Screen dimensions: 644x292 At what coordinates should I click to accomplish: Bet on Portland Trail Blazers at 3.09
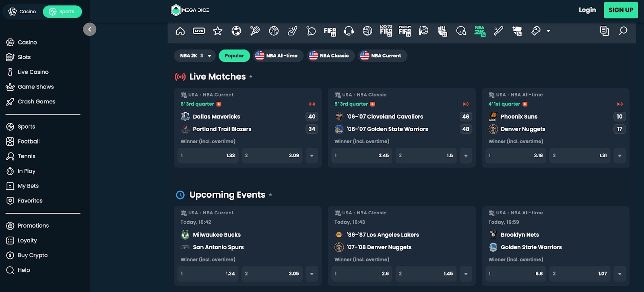272,156
